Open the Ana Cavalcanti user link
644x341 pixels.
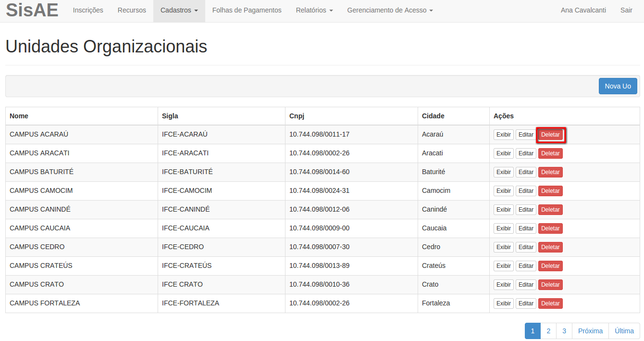click(x=583, y=10)
